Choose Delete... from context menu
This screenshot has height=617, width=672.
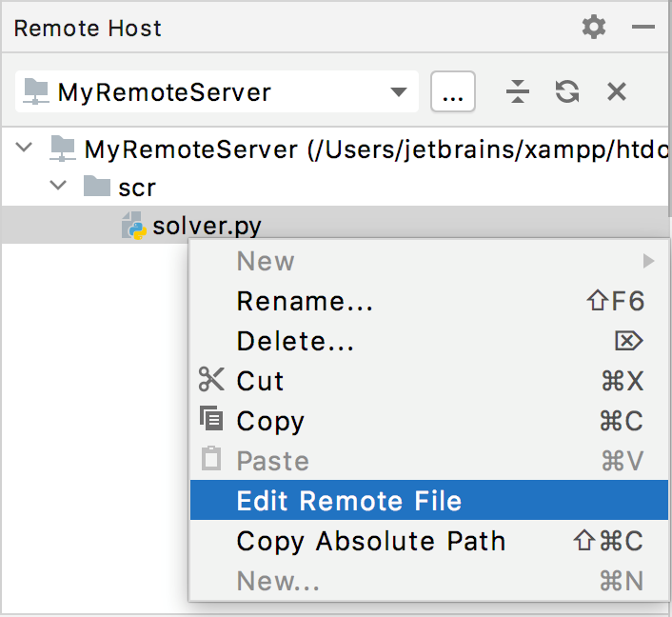pos(295,341)
